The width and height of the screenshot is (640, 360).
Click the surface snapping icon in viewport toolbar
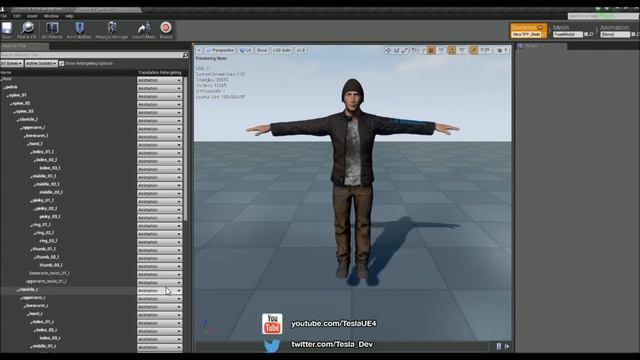point(423,50)
